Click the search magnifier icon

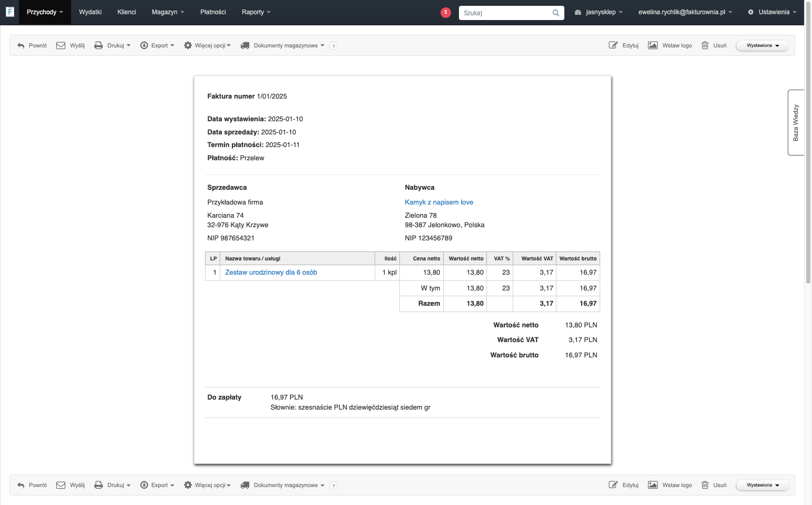pyautogui.click(x=556, y=13)
